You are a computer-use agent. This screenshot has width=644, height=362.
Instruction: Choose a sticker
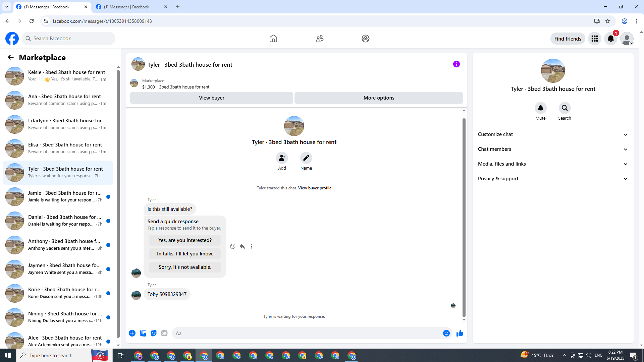pyautogui.click(x=154, y=333)
